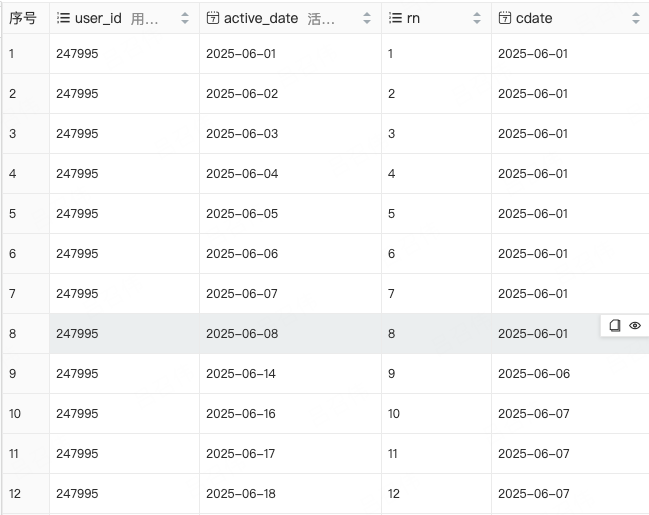The width and height of the screenshot is (649, 515).
Task: Open the sort arrows on rn column
Action: [x=477, y=18]
